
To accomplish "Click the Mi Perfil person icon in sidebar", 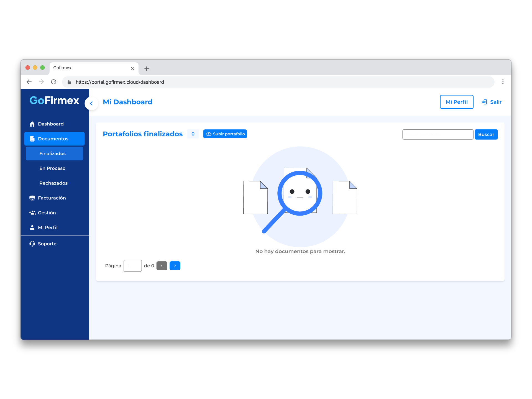I will tap(32, 227).
